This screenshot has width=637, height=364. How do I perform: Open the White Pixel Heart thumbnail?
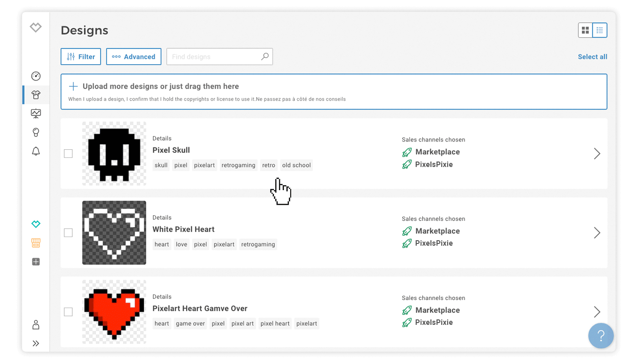pos(114,233)
